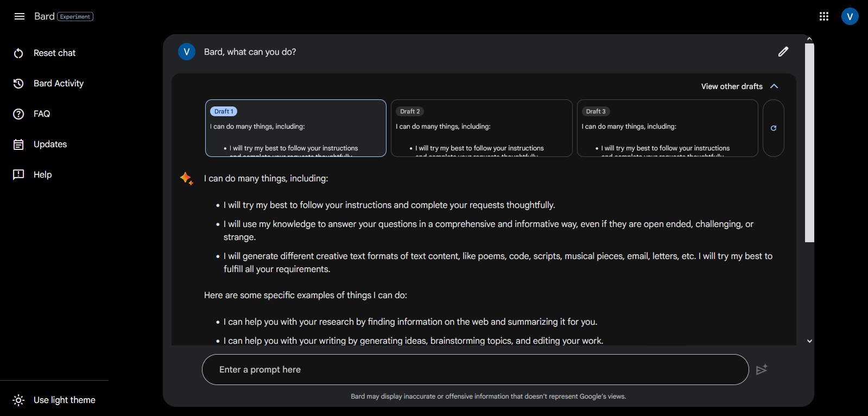Image resolution: width=868 pixels, height=416 pixels.
Task: Click the Bard Activity history icon
Action: pyautogui.click(x=18, y=84)
